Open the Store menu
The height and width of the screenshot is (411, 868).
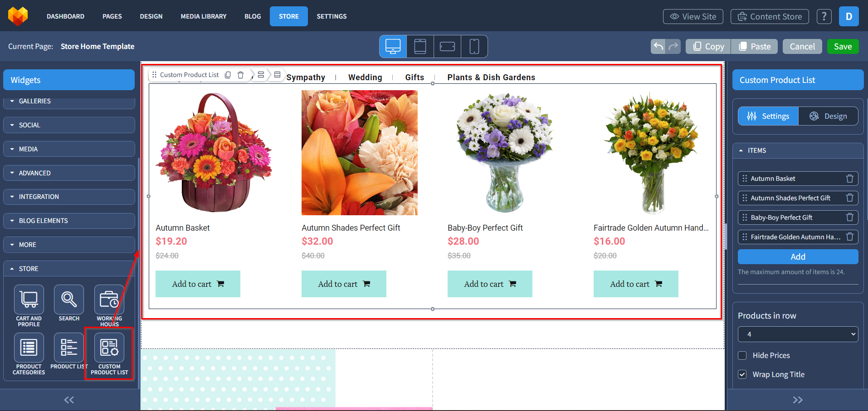(x=289, y=16)
